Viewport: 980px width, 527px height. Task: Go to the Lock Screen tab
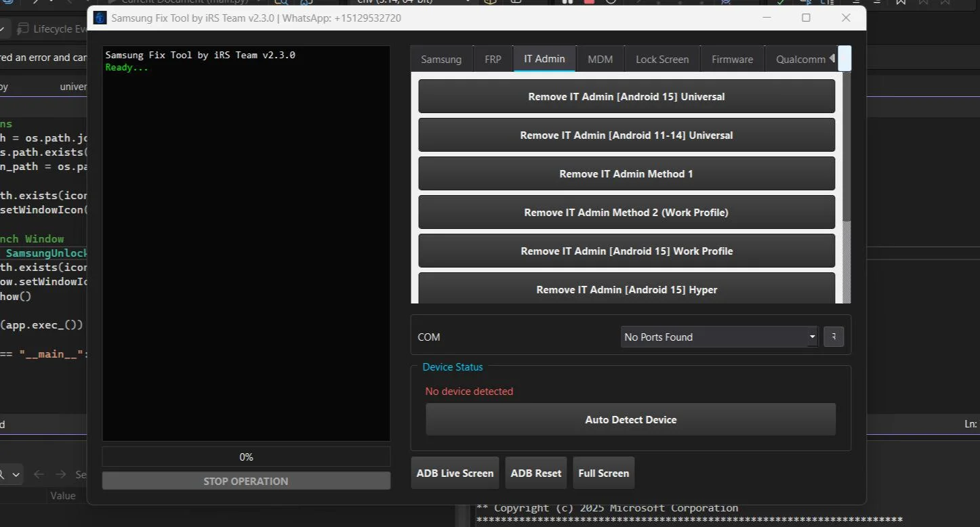pos(662,60)
